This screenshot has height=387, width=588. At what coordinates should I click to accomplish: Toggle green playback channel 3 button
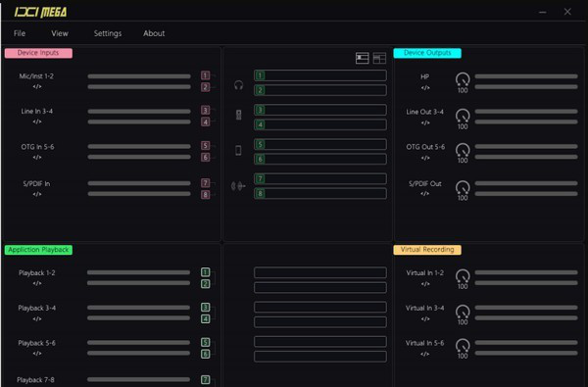coord(205,307)
